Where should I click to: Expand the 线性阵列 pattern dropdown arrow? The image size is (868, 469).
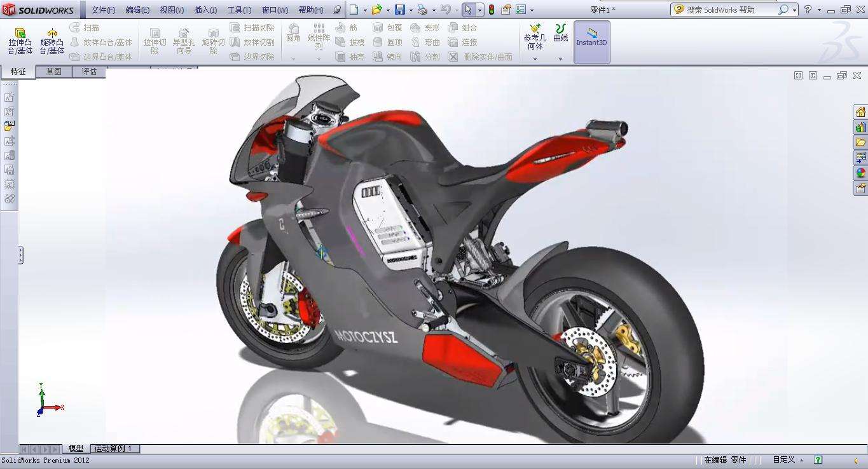[319, 59]
